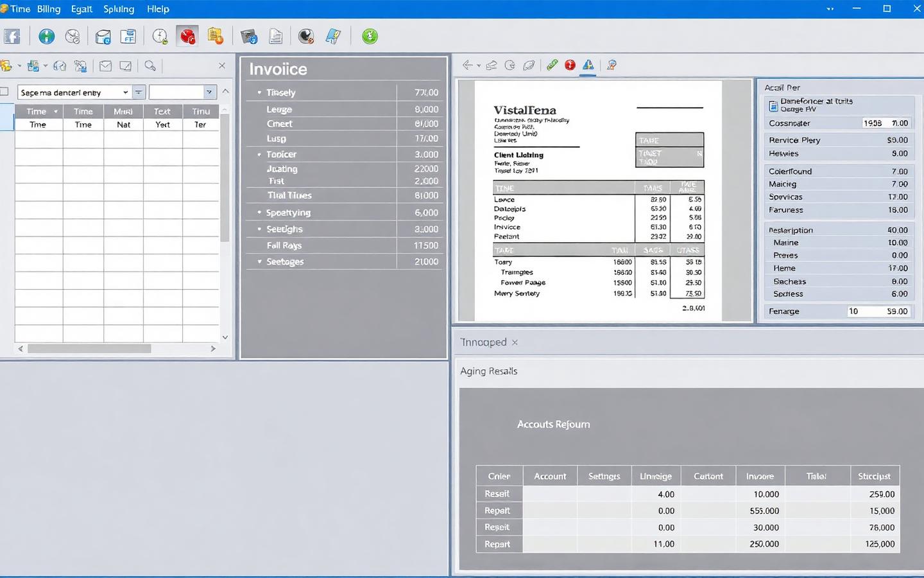Click the headset icon in left panel toolbar
924x578 pixels.
tap(60, 66)
